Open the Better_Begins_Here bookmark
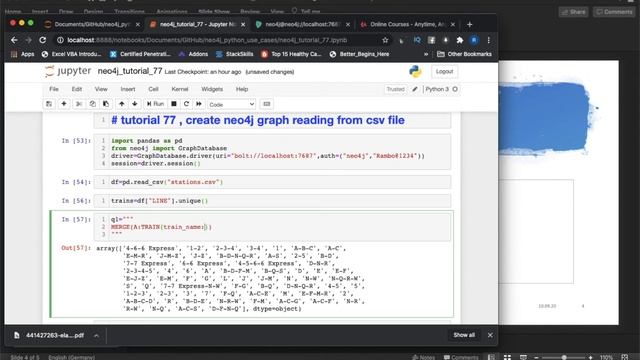This screenshot has width=640, height=360. pos(359,54)
